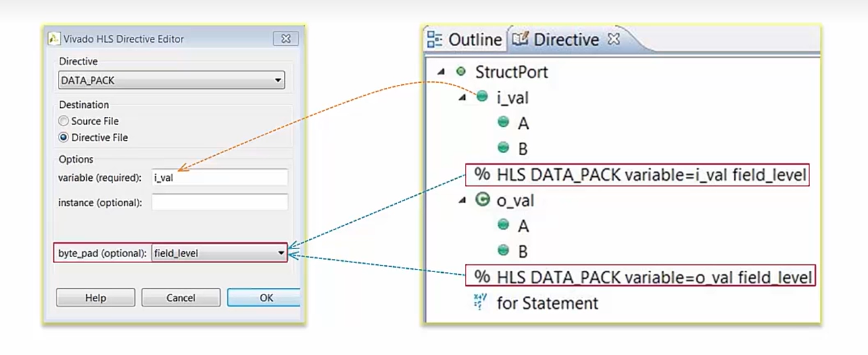Viewport: 868px width, 355px height.
Task: Select the Directive File radio button
Action: coord(64,137)
